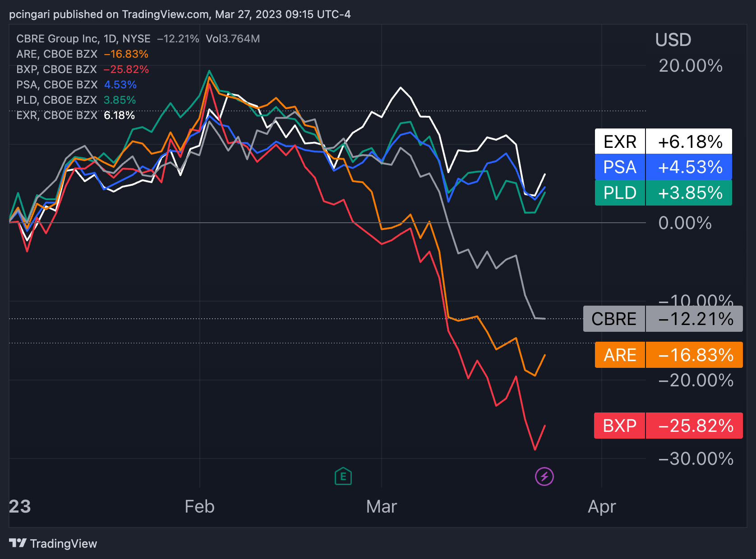Click the CBRE gray price label

[663, 319]
